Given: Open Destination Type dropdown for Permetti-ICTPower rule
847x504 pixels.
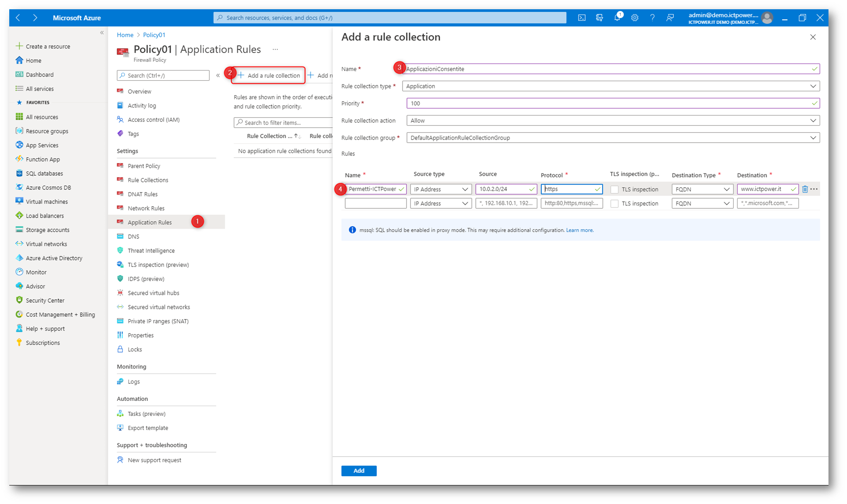Looking at the screenshot, I should click(702, 189).
